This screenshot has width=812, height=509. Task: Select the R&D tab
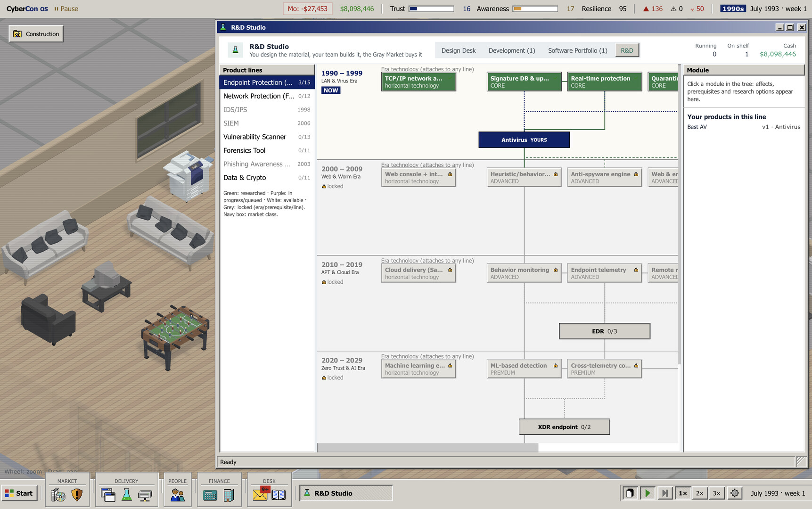click(627, 50)
